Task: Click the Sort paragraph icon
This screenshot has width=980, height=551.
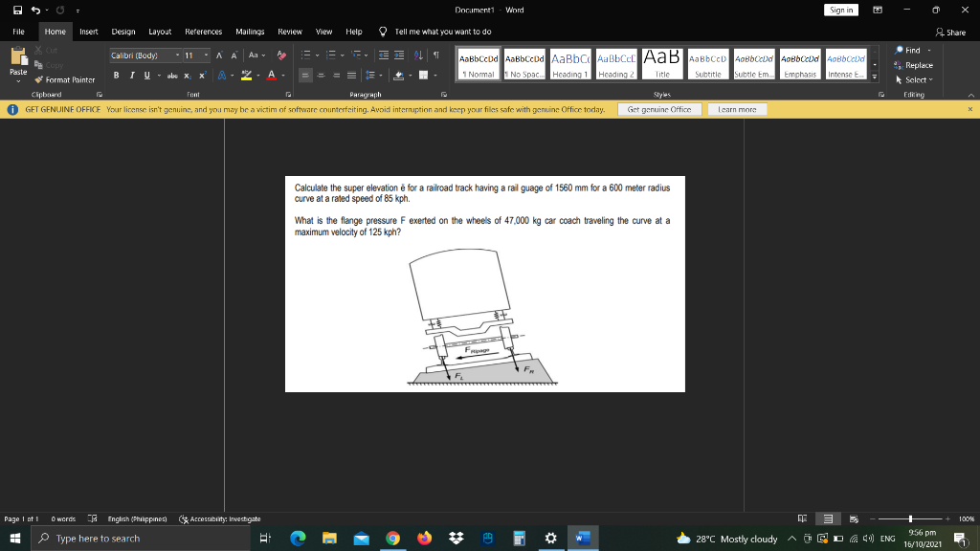Action: [x=418, y=55]
